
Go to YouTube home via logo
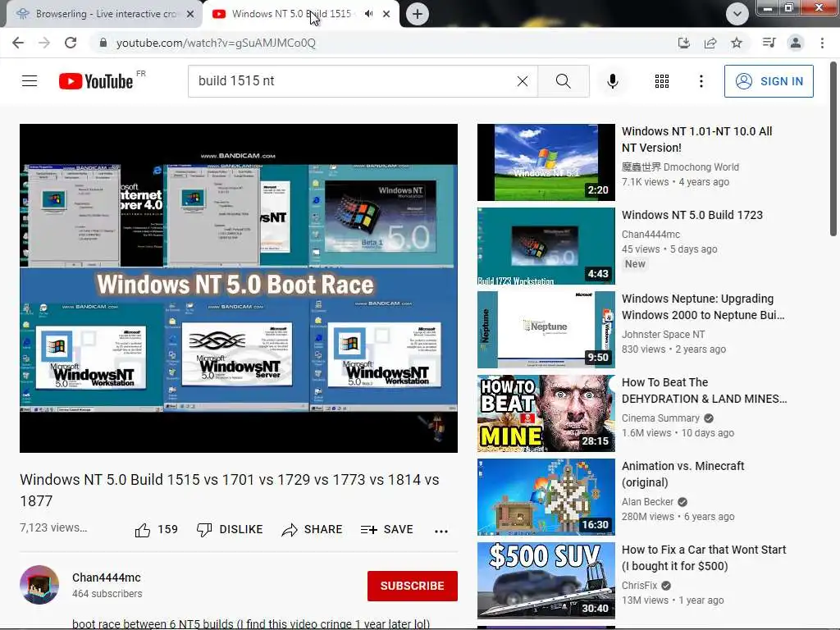[x=96, y=81]
